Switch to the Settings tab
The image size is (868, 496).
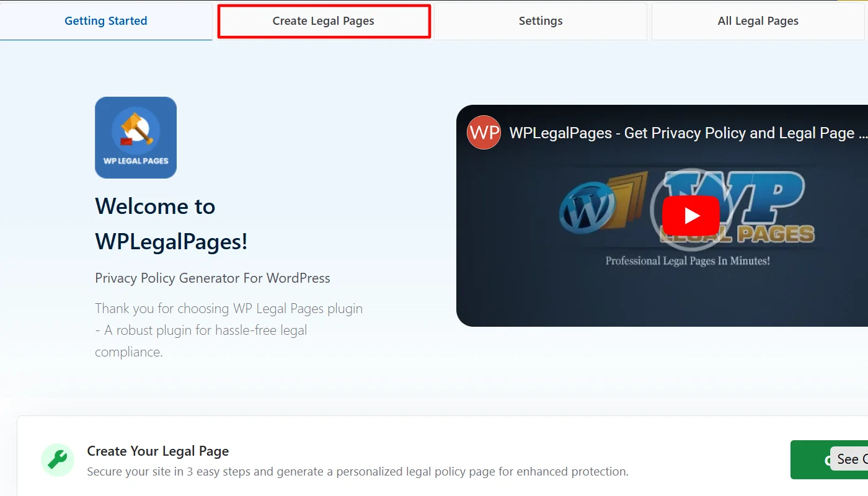click(540, 20)
